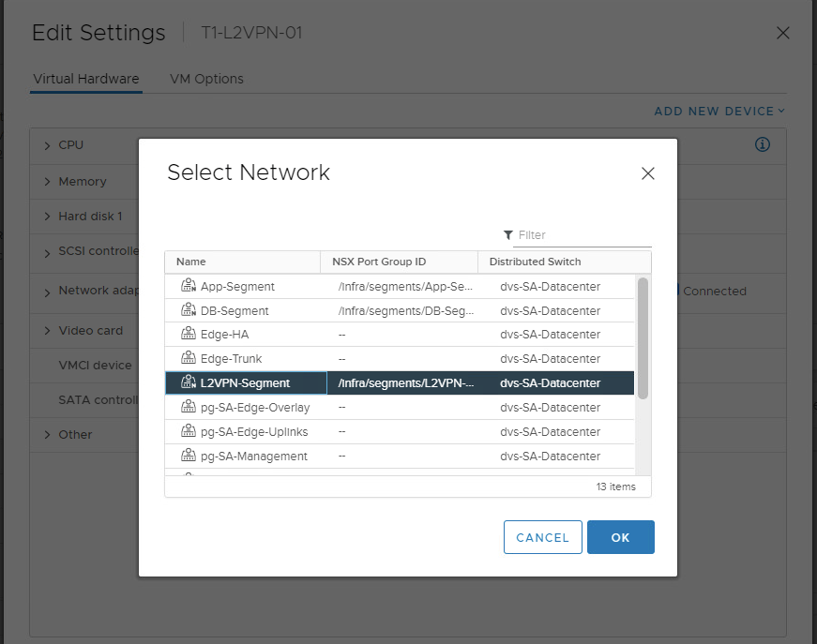Close the Select Network dialog
817x644 pixels.
(x=647, y=173)
